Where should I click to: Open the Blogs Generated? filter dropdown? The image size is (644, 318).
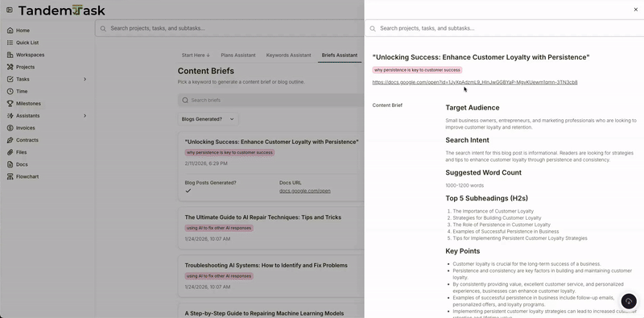(x=208, y=119)
